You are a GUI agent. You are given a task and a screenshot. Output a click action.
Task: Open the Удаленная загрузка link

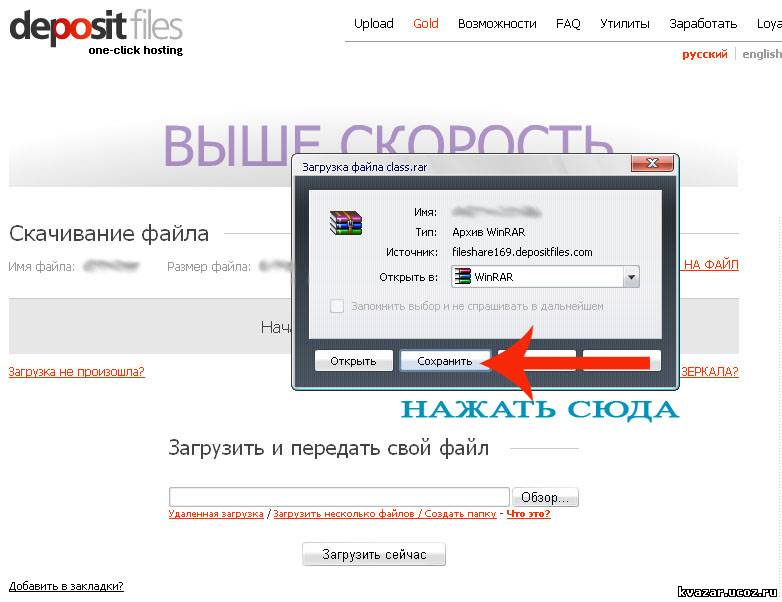click(x=216, y=514)
